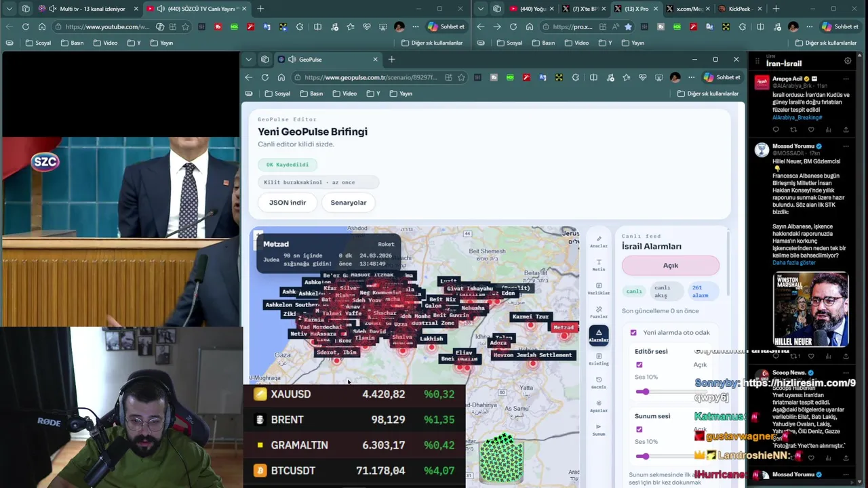Select the GeoPulse browser tab
This screenshot has width=868, height=488.
[327, 60]
